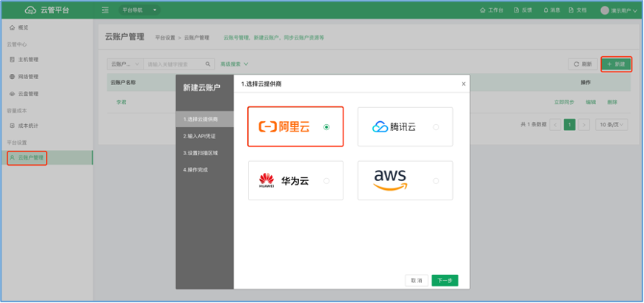The width and height of the screenshot is (644, 303).
Task: Select step 1.选择云提供商
Action: tap(204, 119)
